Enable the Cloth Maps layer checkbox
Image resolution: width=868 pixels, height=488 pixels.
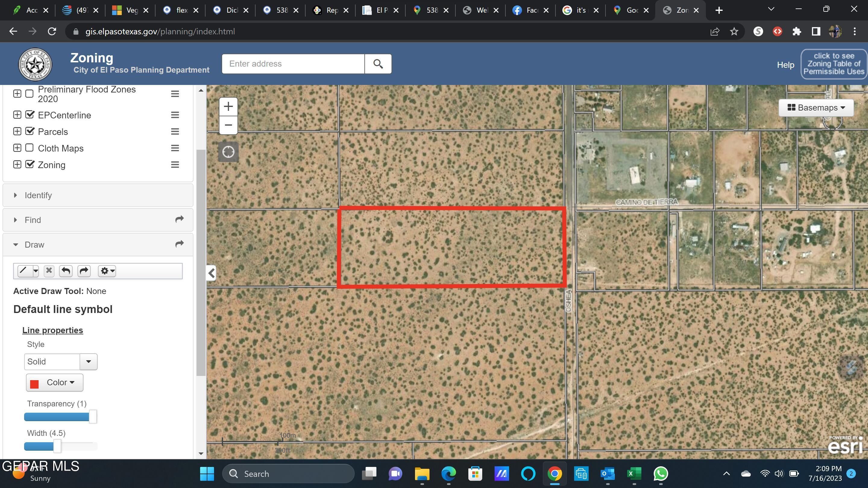tap(30, 148)
